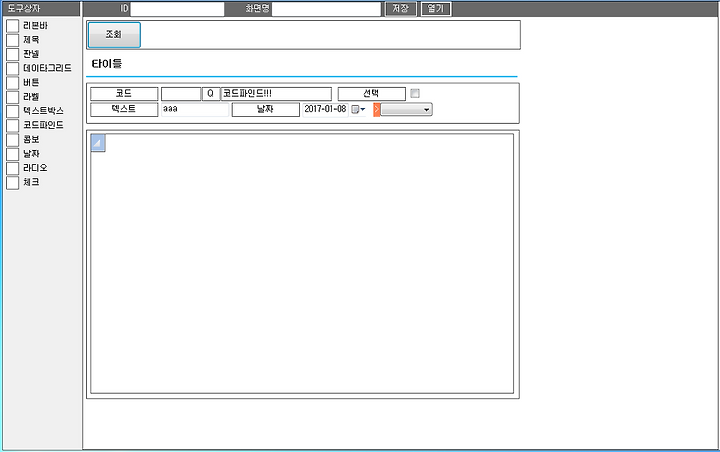Click the grid's select-all corner cell

(98, 143)
